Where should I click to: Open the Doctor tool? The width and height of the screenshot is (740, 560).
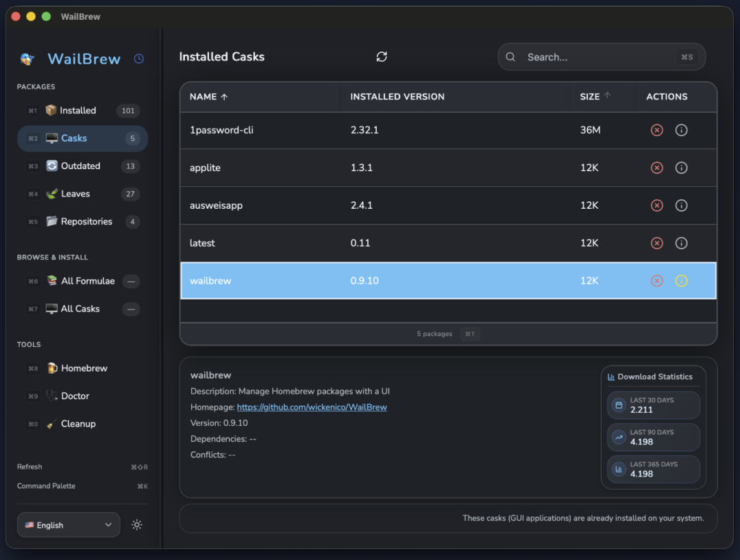point(75,396)
